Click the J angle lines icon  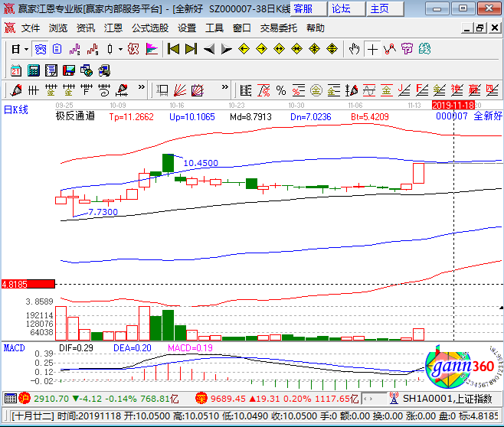click(x=404, y=90)
